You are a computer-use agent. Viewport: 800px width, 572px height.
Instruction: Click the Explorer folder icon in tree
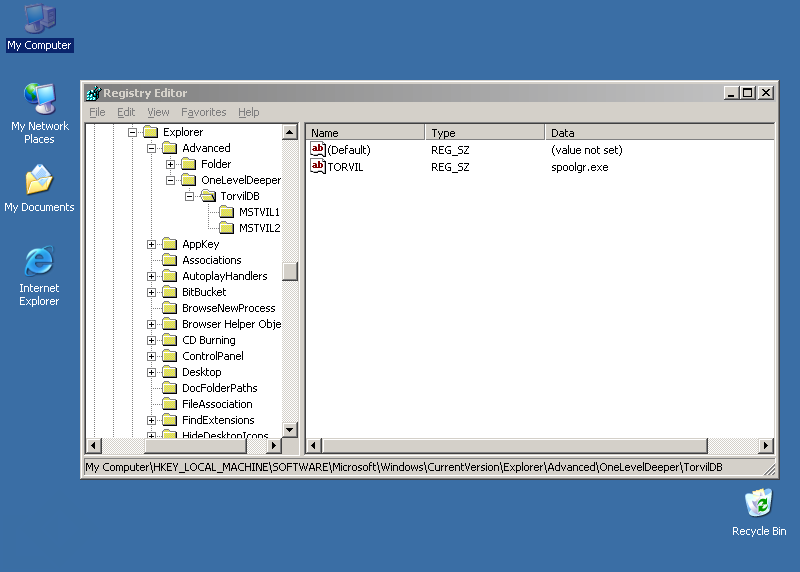click(x=151, y=132)
